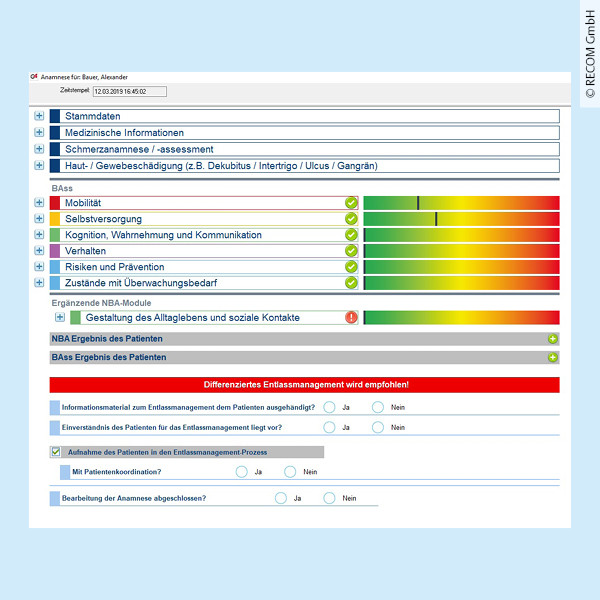The image size is (600, 600).
Task: Expand Medizinische Informationen section
Action: [x=39, y=132]
